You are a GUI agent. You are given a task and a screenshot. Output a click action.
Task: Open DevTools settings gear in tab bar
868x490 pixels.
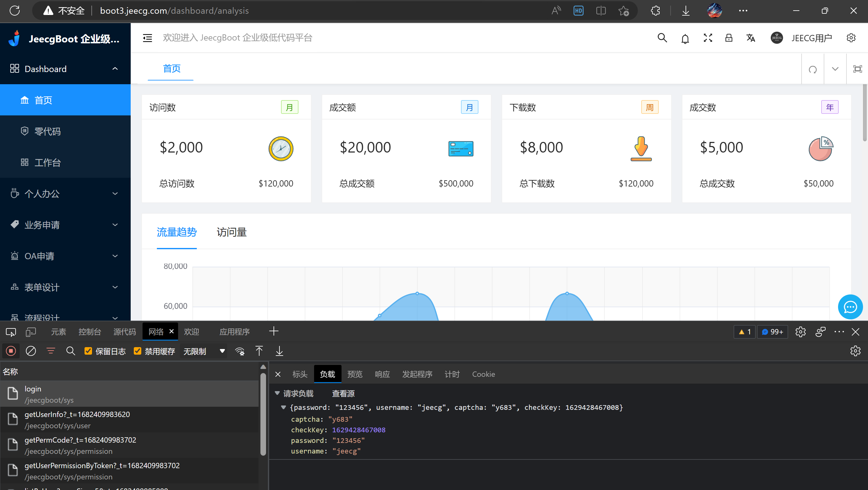[800, 332]
